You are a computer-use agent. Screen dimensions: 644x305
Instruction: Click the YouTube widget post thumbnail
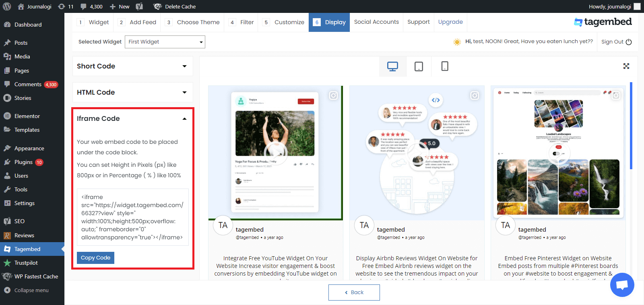tap(276, 153)
